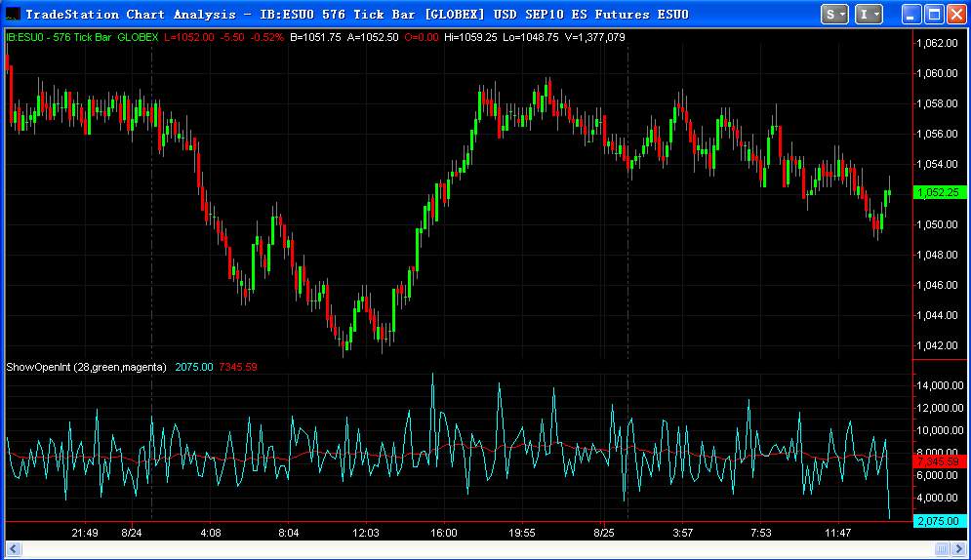Click the 14,000.00 indicator axis label
The image size is (971, 560).
pyautogui.click(x=940, y=385)
